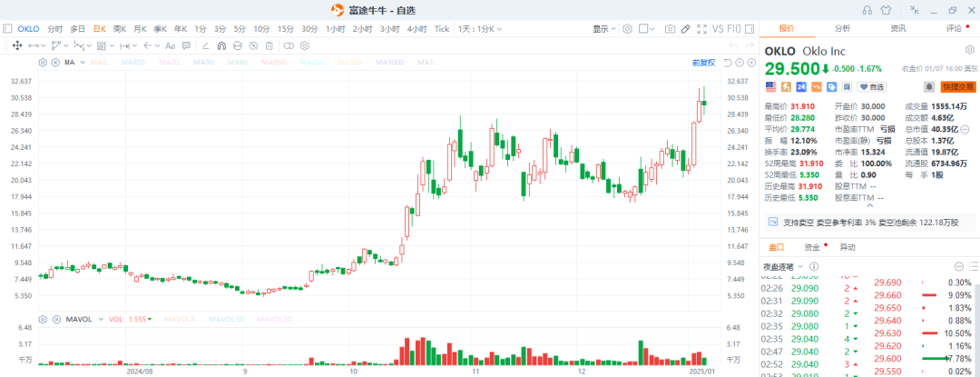Screen dimensions: 980x377
Task: Click the OKLO ticker in chart toolbar
Action: tap(28, 29)
